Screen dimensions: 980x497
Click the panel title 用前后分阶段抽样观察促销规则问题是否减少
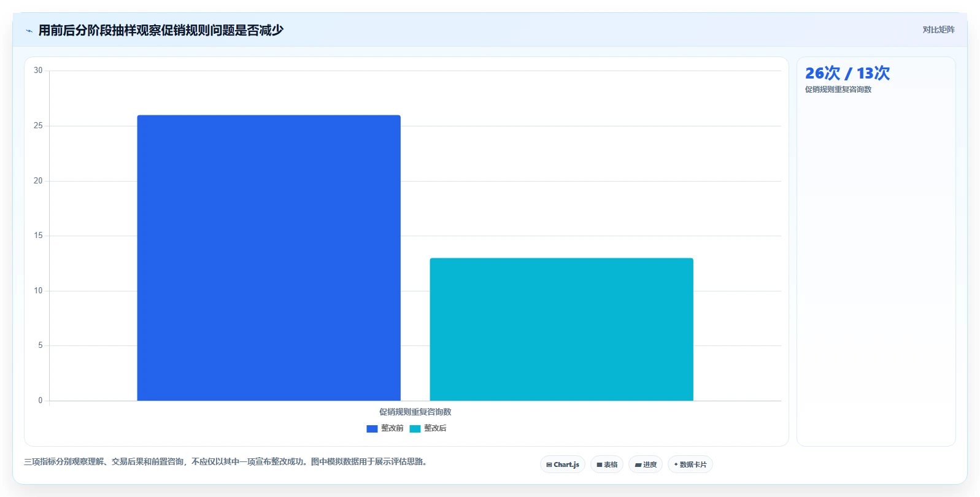click(x=161, y=30)
